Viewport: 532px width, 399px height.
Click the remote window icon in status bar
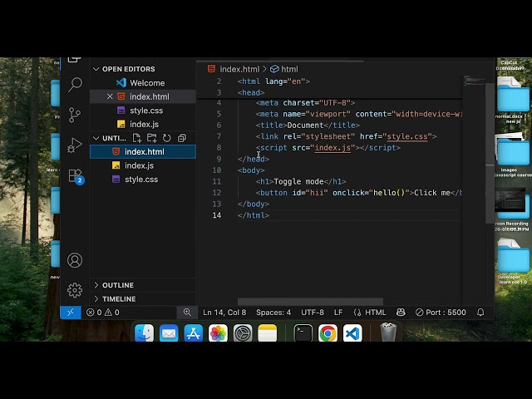[x=71, y=313]
